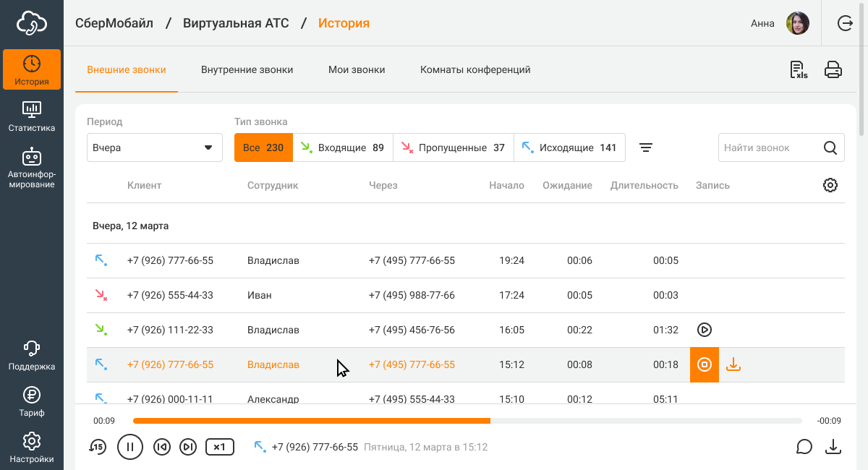The width and height of the screenshot is (868, 470).
Task: Open table column settings gear
Action: click(830, 185)
